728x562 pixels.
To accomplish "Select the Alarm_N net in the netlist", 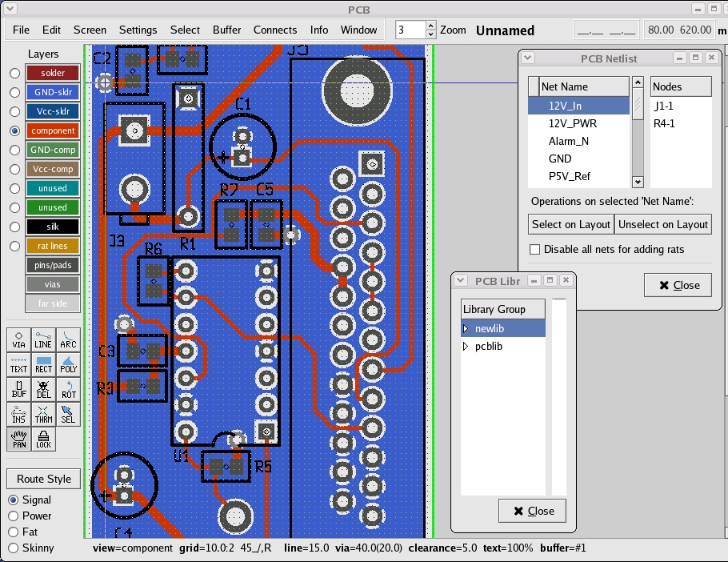I will (568, 141).
